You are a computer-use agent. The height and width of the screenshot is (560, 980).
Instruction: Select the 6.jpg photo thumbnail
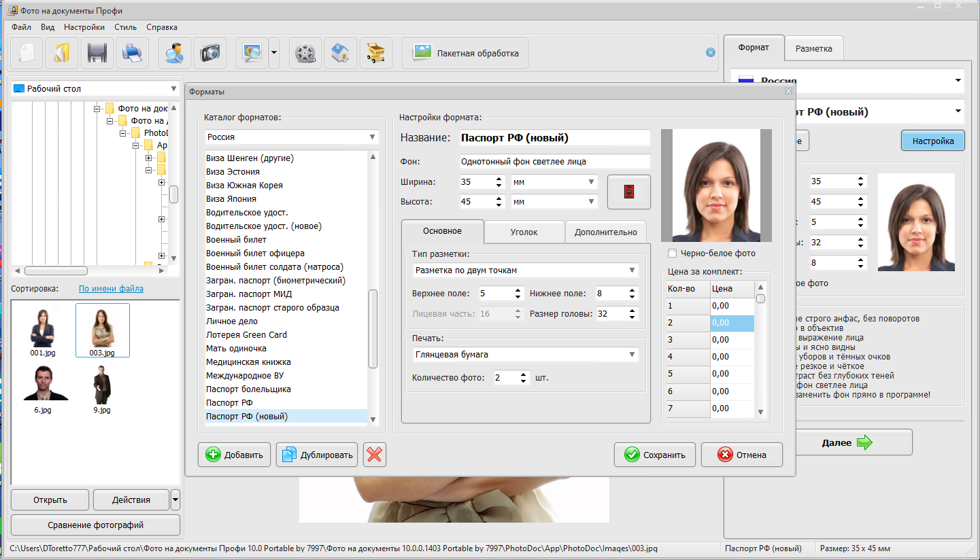click(42, 389)
